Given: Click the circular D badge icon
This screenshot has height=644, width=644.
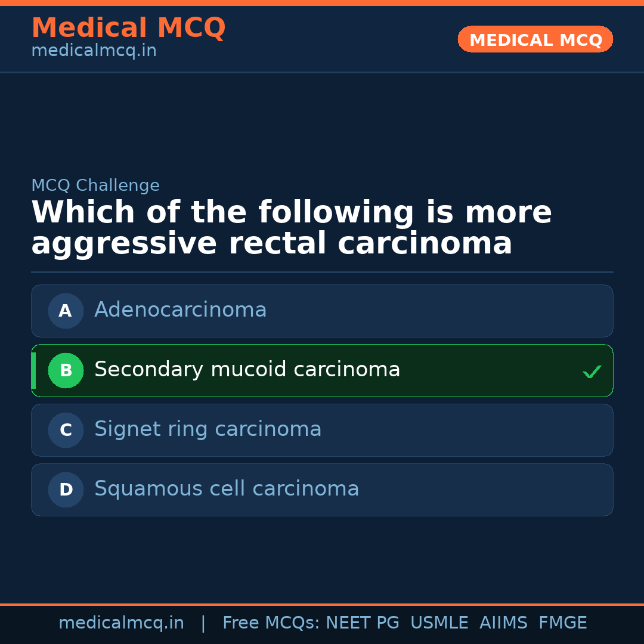Looking at the screenshot, I should point(66,490).
